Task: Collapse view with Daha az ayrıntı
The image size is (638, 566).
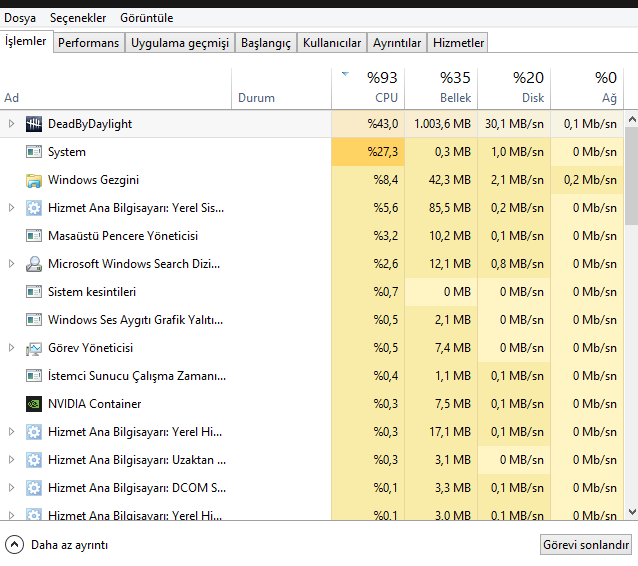Action: [57, 545]
